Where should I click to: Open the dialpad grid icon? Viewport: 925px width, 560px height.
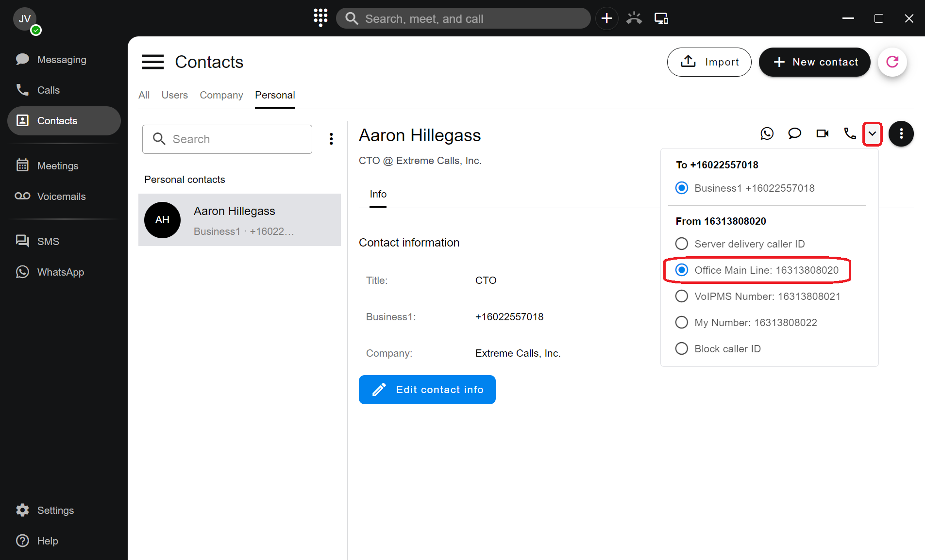(x=320, y=18)
